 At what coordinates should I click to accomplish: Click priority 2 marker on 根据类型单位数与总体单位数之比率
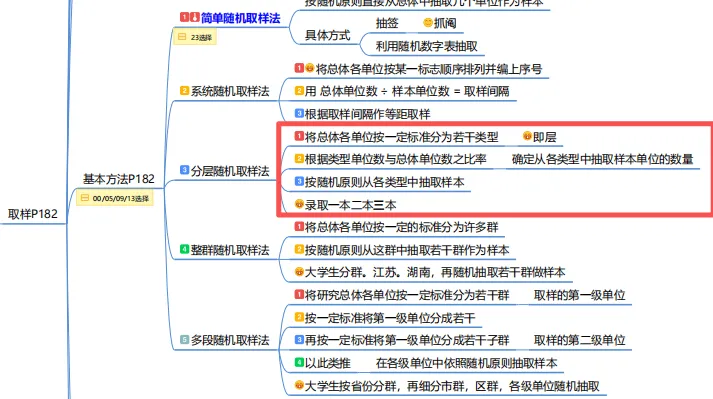tap(299, 159)
